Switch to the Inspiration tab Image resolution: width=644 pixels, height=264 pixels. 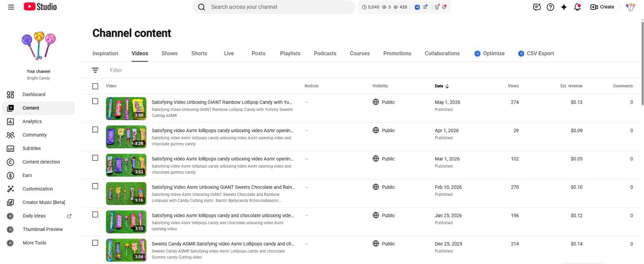coord(105,53)
